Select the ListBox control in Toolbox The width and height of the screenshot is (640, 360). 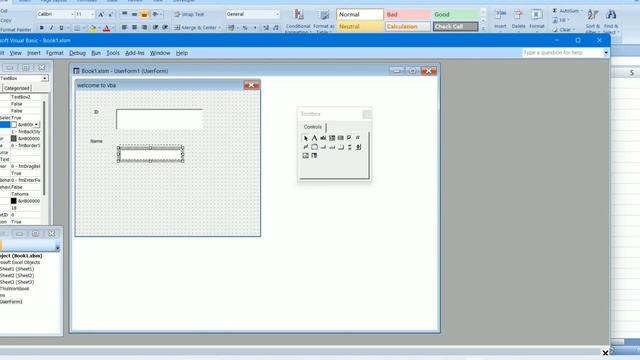(x=340, y=138)
